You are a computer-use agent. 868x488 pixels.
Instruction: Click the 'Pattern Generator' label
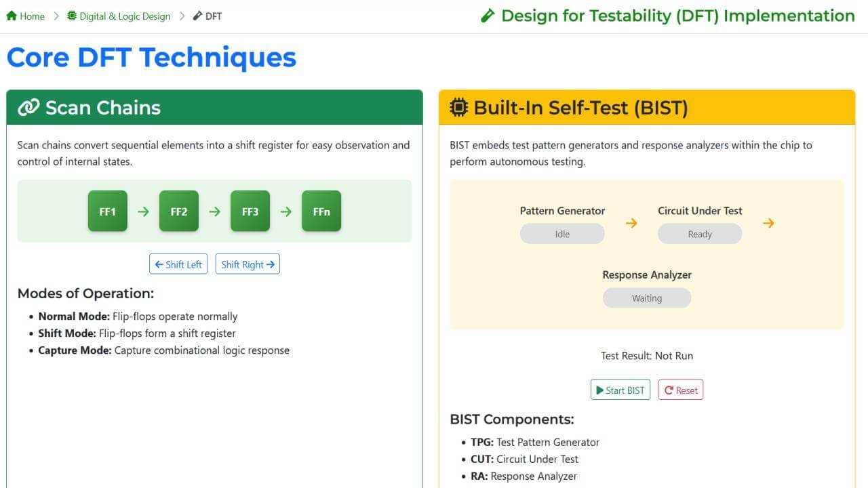[562, 211]
